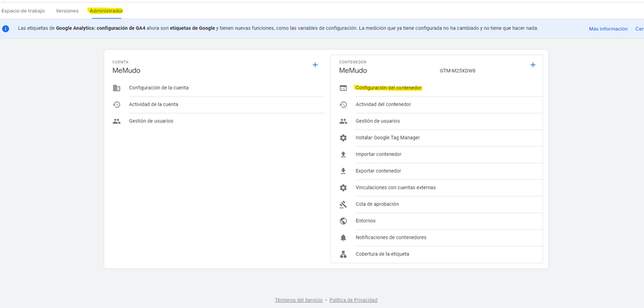The height and width of the screenshot is (308, 644).
Task: Open Términos del Servicio link
Action: [299, 300]
